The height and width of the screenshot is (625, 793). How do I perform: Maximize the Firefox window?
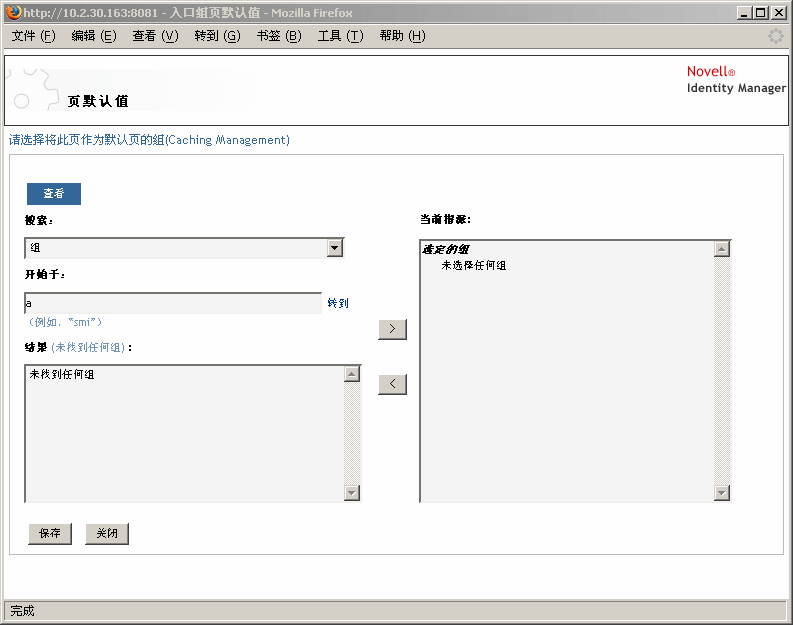(x=760, y=13)
